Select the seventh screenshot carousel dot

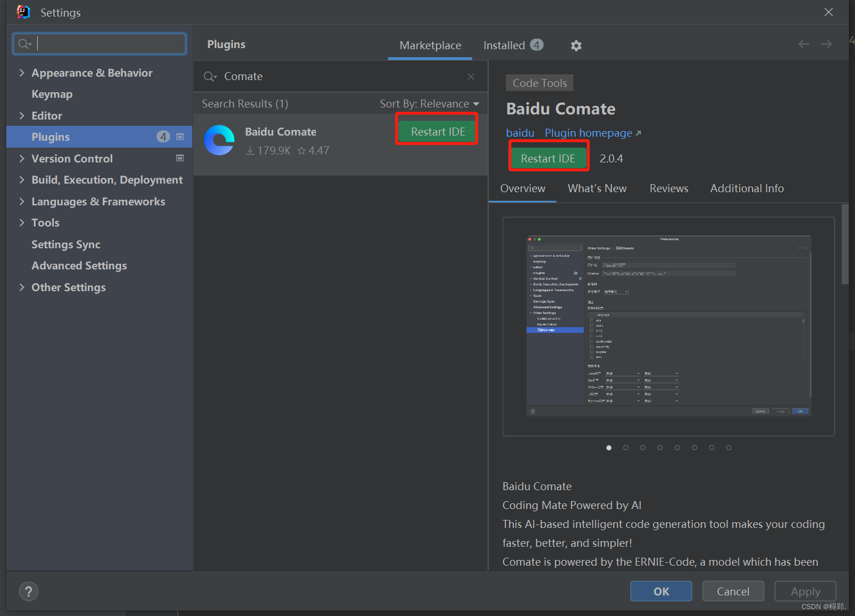[x=711, y=448]
